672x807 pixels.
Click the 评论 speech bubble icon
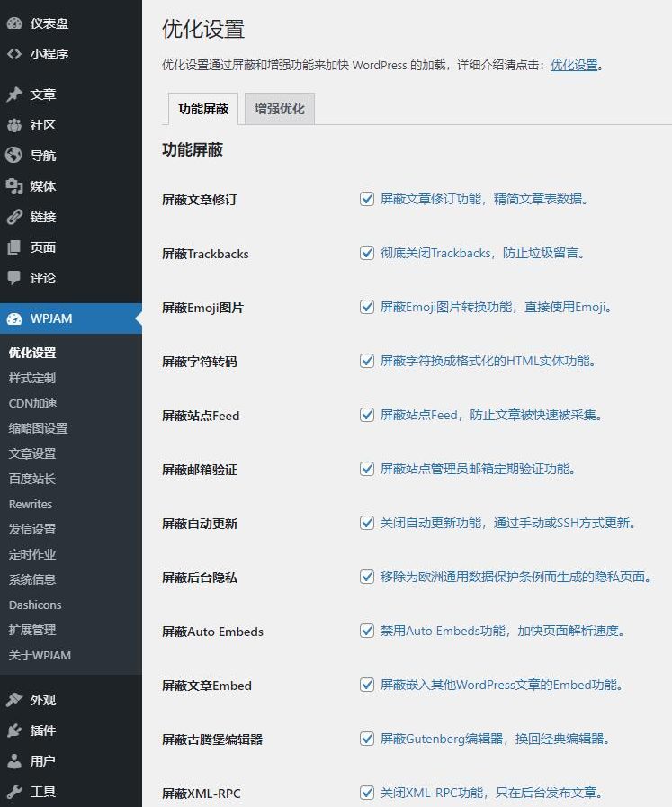tap(14, 278)
